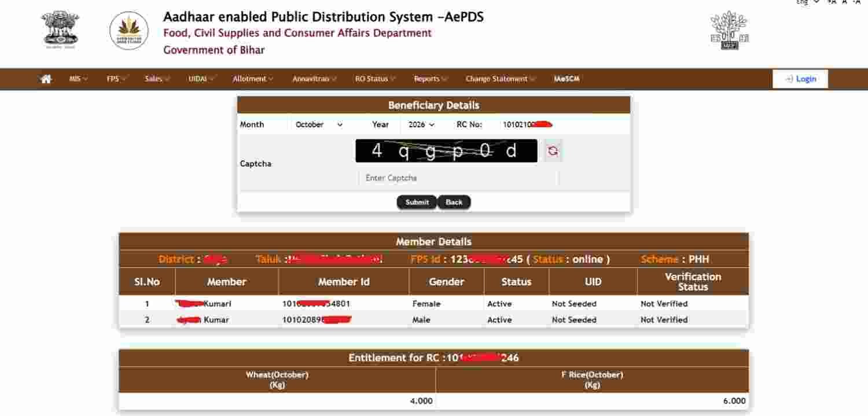The height and width of the screenshot is (416, 868).
Task: Click the national emblem logo
Action: click(x=60, y=30)
